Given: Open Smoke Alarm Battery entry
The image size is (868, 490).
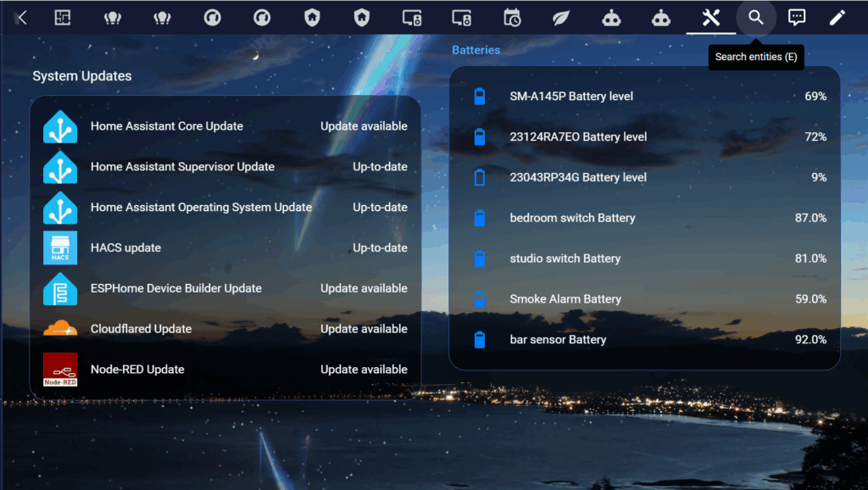Looking at the screenshot, I should [565, 299].
